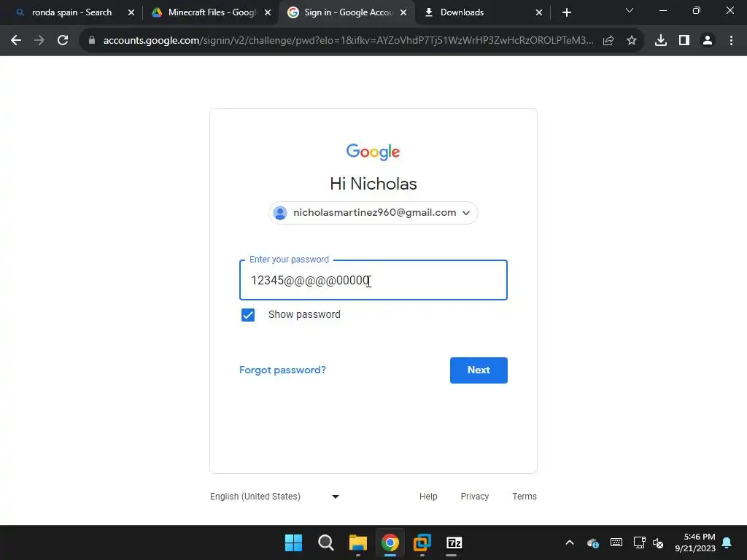Click the Google logo
Viewport: 747px width, 560px height.
(x=373, y=152)
